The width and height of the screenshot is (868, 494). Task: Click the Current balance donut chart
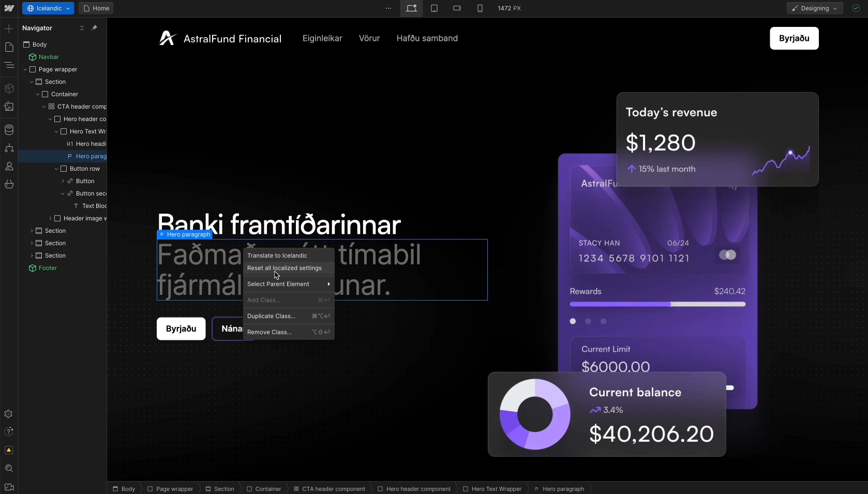coord(535,414)
